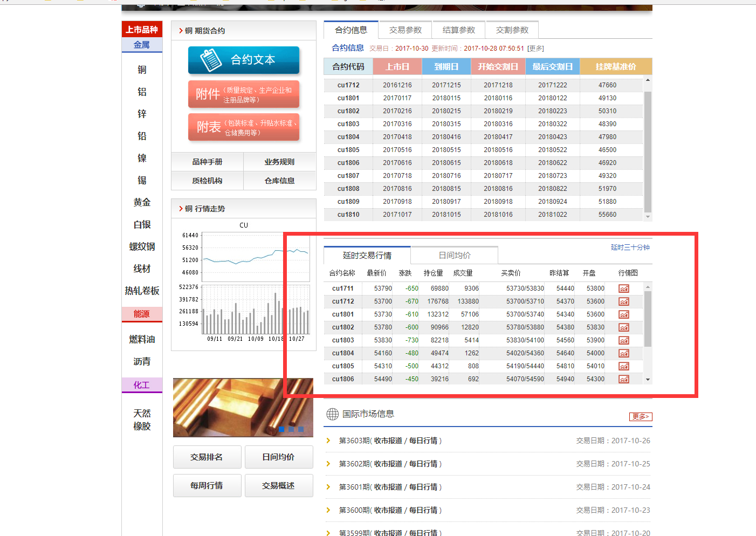Click arrow icon before 第3601期 entry

[x=328, y=487]
